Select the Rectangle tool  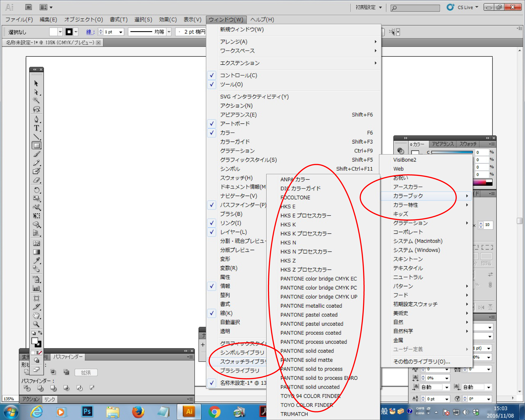click(x=36, y=145)
